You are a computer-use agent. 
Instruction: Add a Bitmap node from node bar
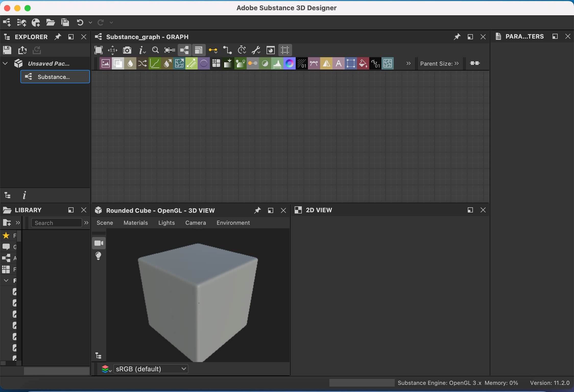pos(105,63)
